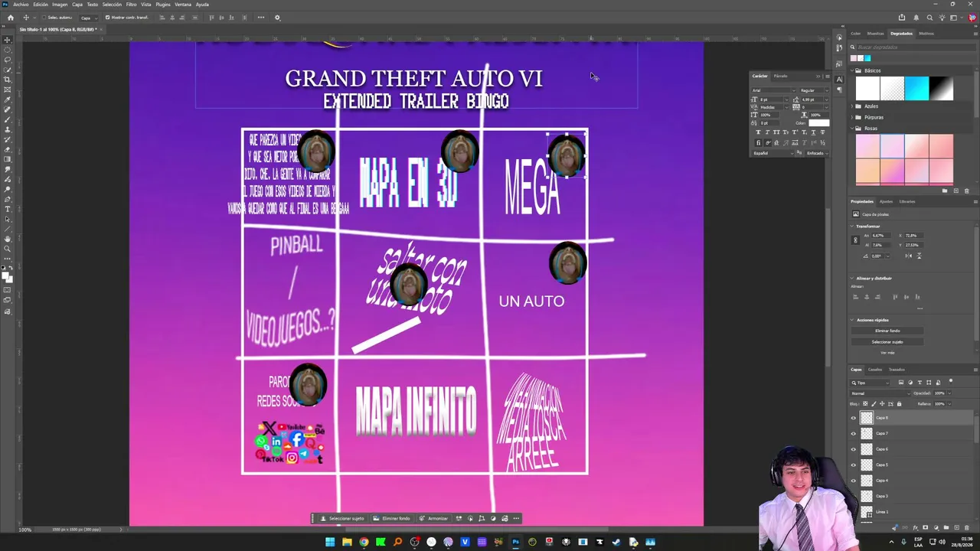Viewport: 980px width, 551px height.
Task: Select the Eyedropper tool
Action: (x=8, y=99)
